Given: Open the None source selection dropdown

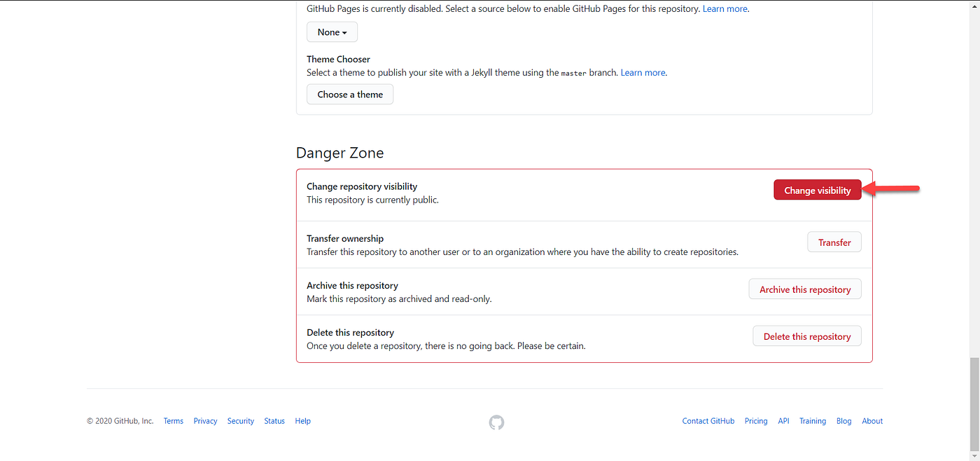Looking at the screenshot, I should point(332,32).
